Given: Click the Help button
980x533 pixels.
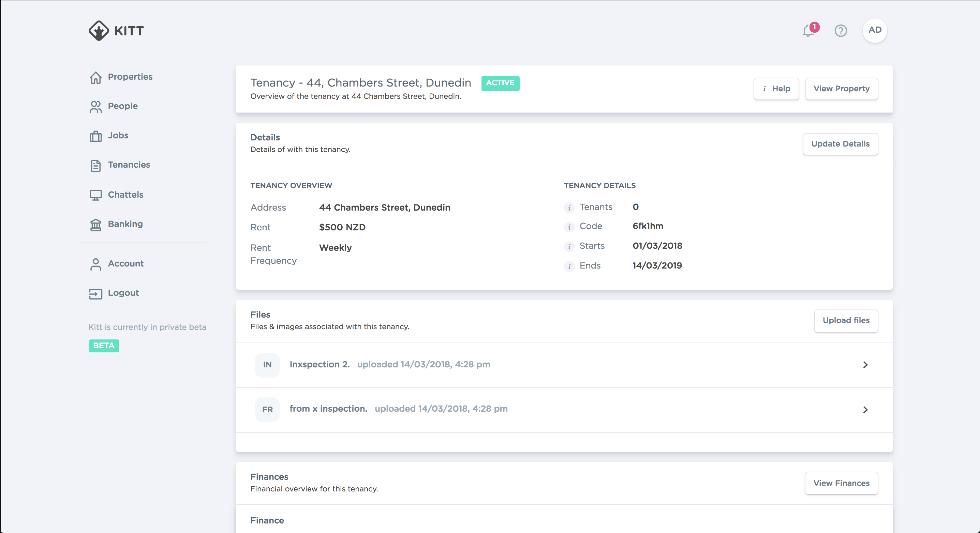Looking at the screenshot, I should [x=776, y=89].
